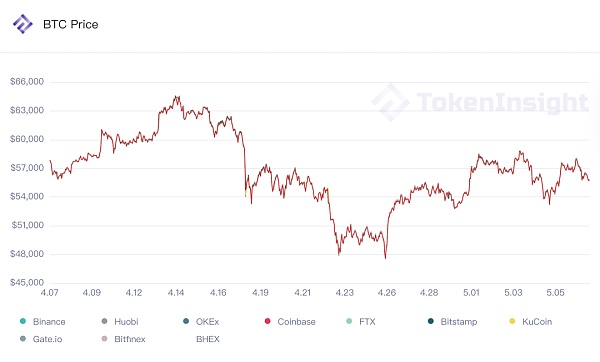
Task: Click the 4.26 date tick label
Action: click(x=387, y=293)
